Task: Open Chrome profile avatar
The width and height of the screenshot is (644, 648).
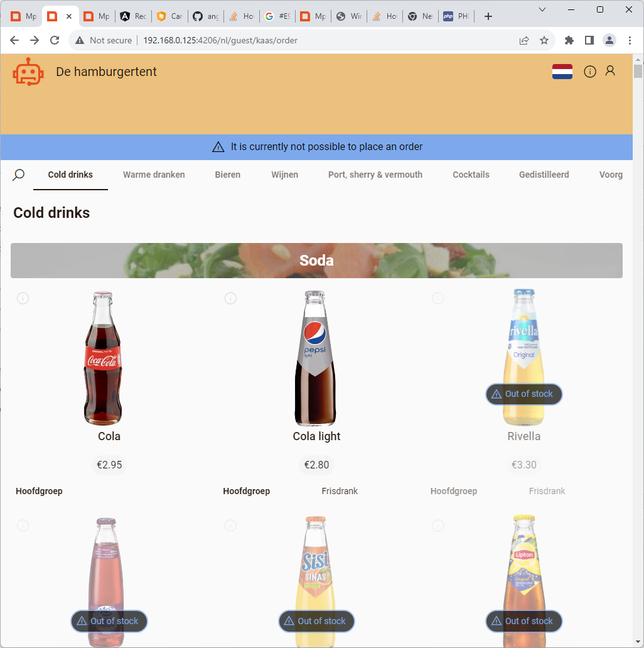Action: click(609, 40)
